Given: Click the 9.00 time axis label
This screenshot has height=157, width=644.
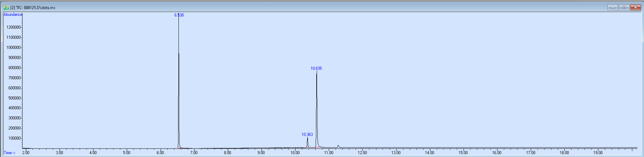Looking at the screenshot, I should (x=261, y=153).
